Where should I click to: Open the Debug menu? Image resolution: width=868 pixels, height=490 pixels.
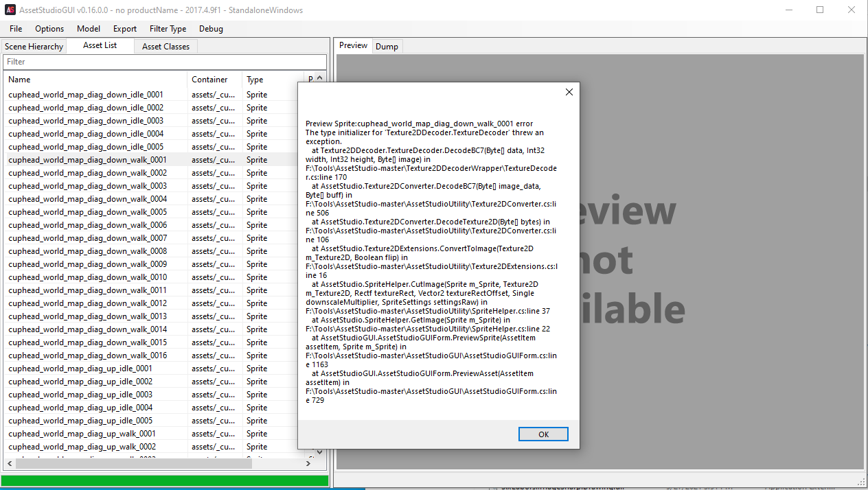point(211,29)
